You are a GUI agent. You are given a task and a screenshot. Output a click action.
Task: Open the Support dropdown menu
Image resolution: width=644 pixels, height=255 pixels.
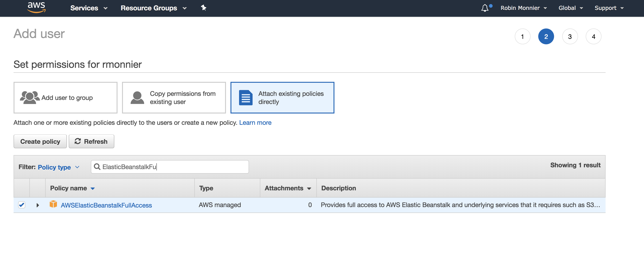609,8
